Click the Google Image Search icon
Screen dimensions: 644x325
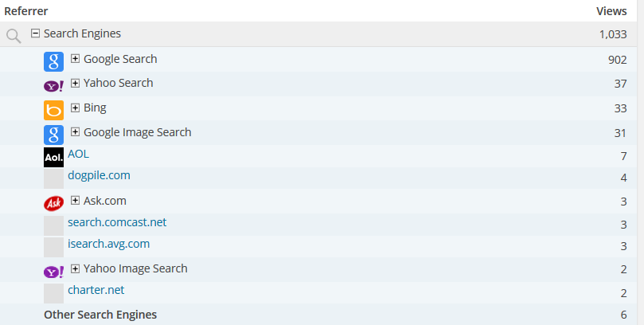coord(53,135)
